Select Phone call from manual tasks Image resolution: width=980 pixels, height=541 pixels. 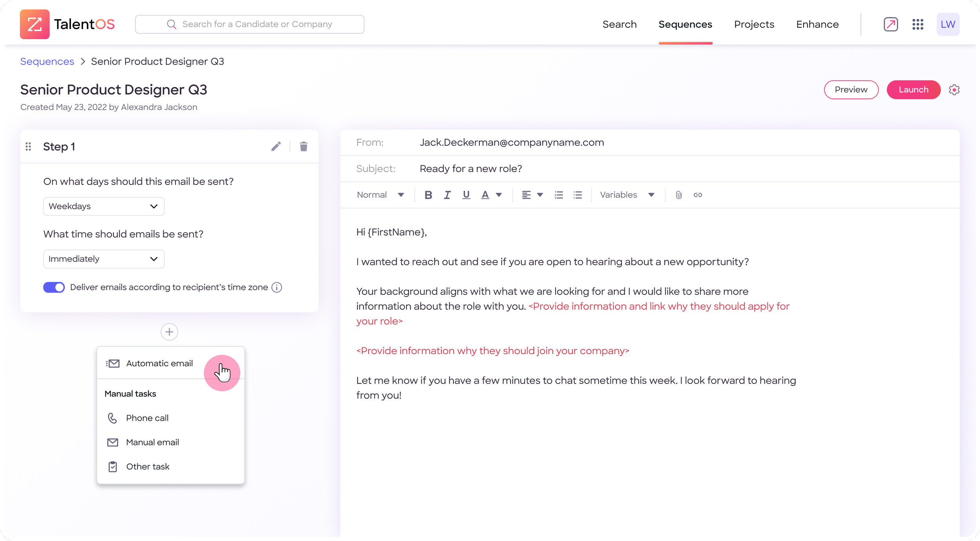click(147, 418)
